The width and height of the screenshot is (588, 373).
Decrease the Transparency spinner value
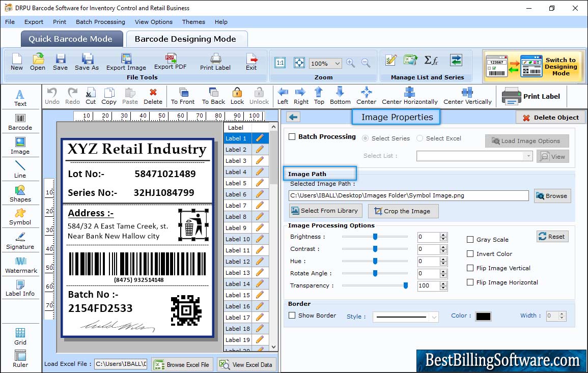(x=443, y=288)
